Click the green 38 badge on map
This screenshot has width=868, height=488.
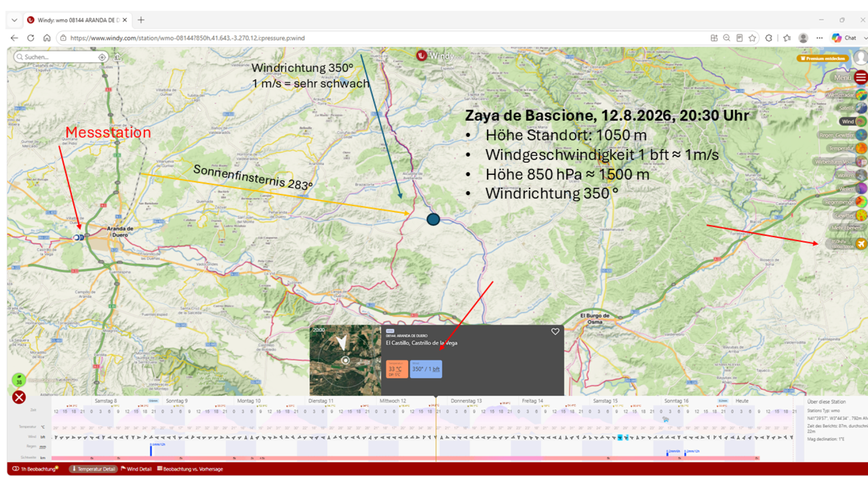coord(19,380)
